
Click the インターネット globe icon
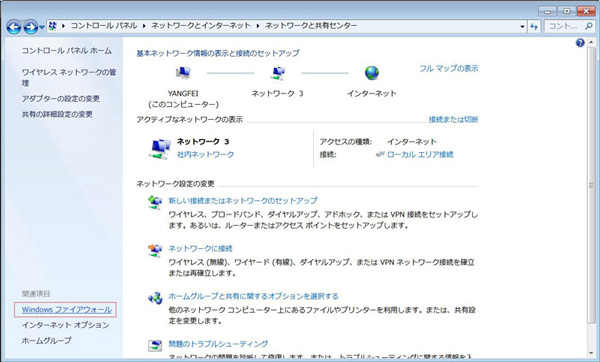[372, 72]
